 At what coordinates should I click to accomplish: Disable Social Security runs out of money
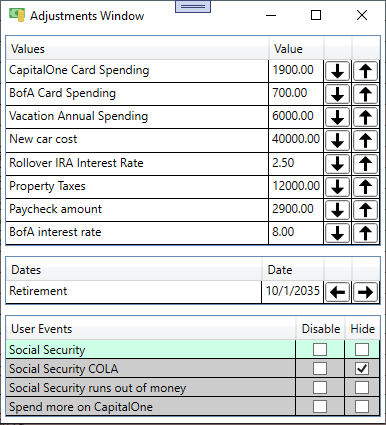click(x=320, y=388)
